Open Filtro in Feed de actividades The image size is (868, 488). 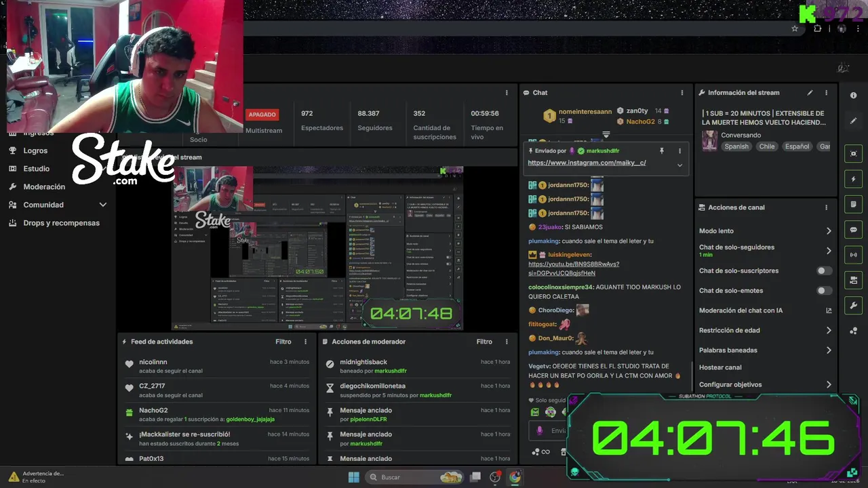[x=283, y=342]
